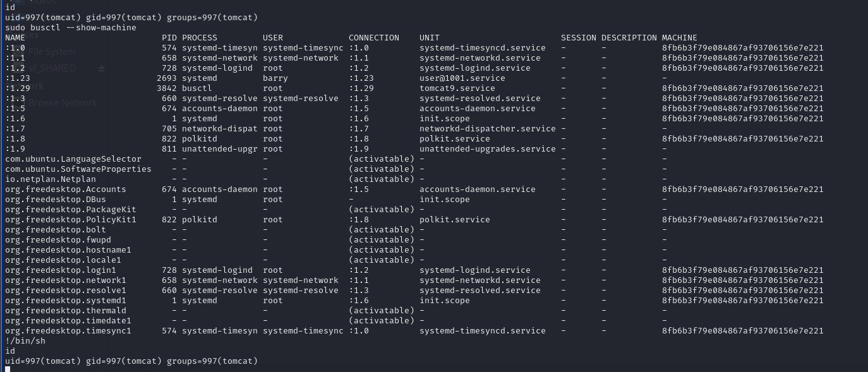Open Browse Network in the background sidebar
This screenshot has height=372, width=868.
tap(63, 103)
